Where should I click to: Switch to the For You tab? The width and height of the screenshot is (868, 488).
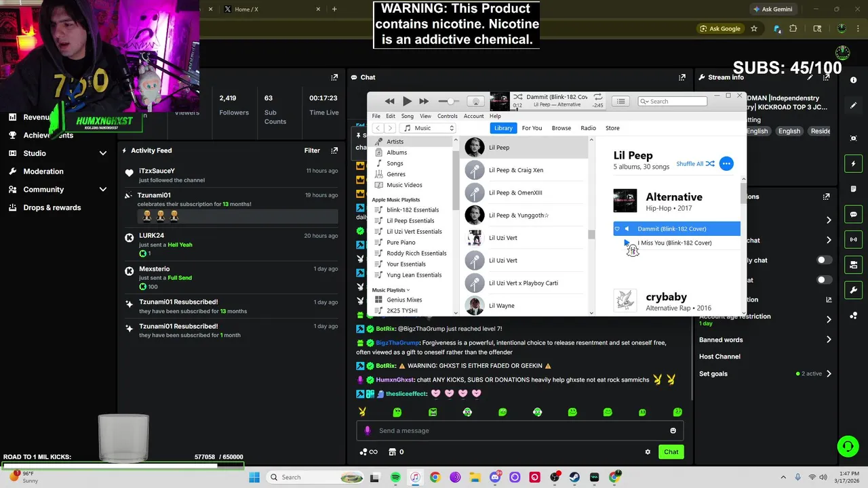[x=532, y=128]
